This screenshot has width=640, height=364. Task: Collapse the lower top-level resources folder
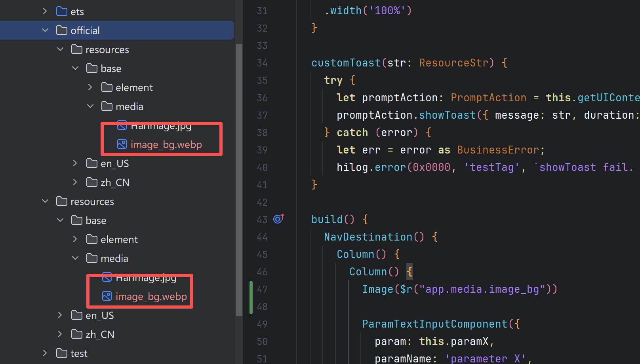click(45, 201)
